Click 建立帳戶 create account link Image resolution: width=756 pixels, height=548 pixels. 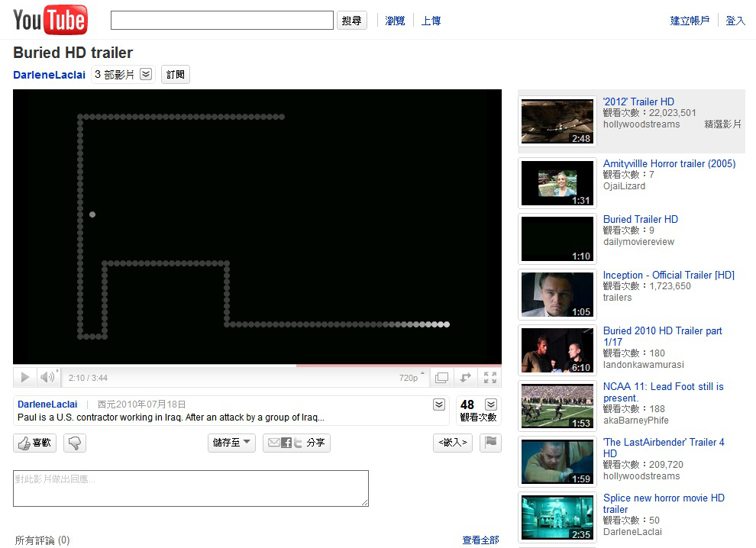tap(690, 21)
